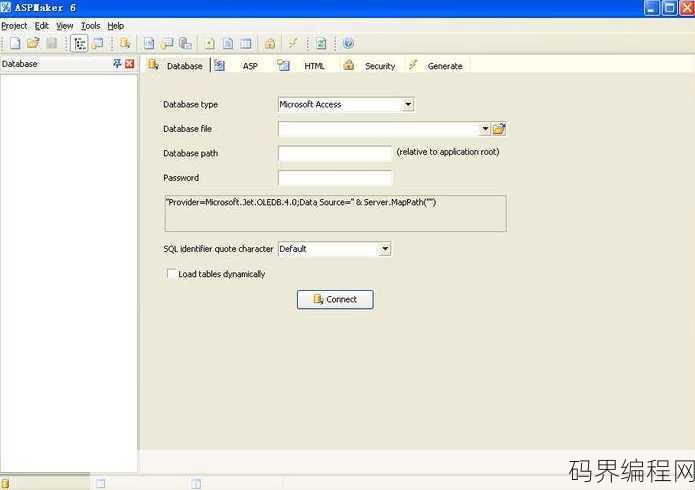Minimize the ASPMaker window
The height and width of the screenshot is (490, 695).
tap(651, 8)
